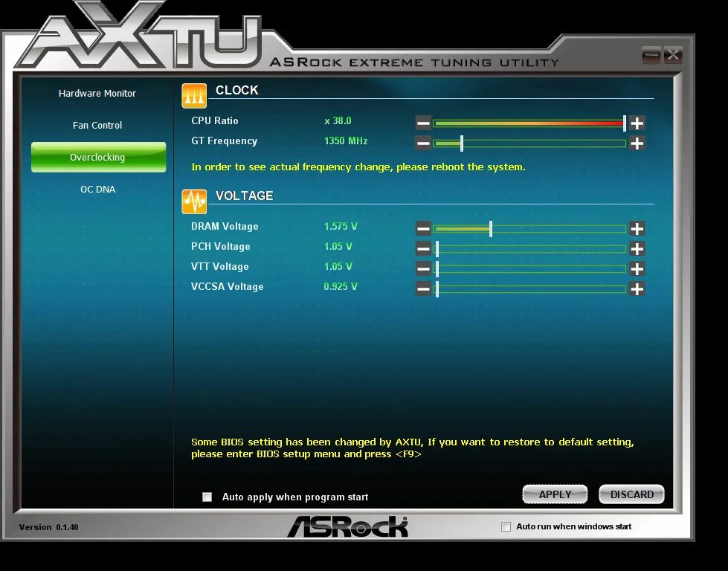728x571 pixels.
Task: Decrease CPU Ratio with minus button
Action: 423,123
